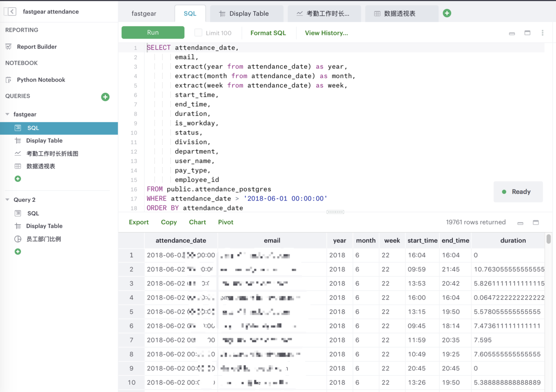556x392 pixels.
Task: Export the query results
Action: pos(139,222)
